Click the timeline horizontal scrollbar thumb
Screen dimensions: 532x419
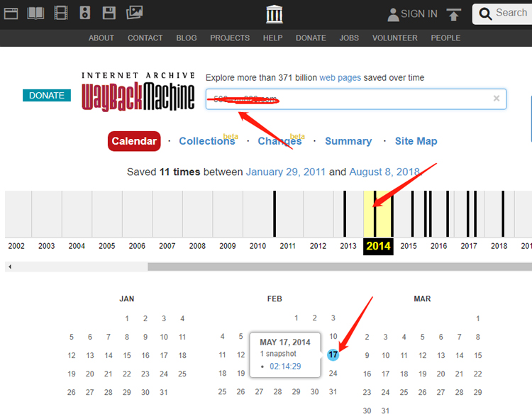click(x=340, y=267)
